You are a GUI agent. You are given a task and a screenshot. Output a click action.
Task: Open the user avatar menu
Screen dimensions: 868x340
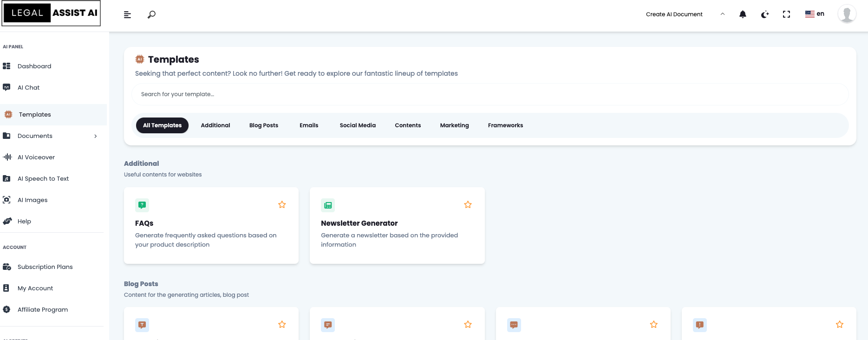click(x=847, y=14)
